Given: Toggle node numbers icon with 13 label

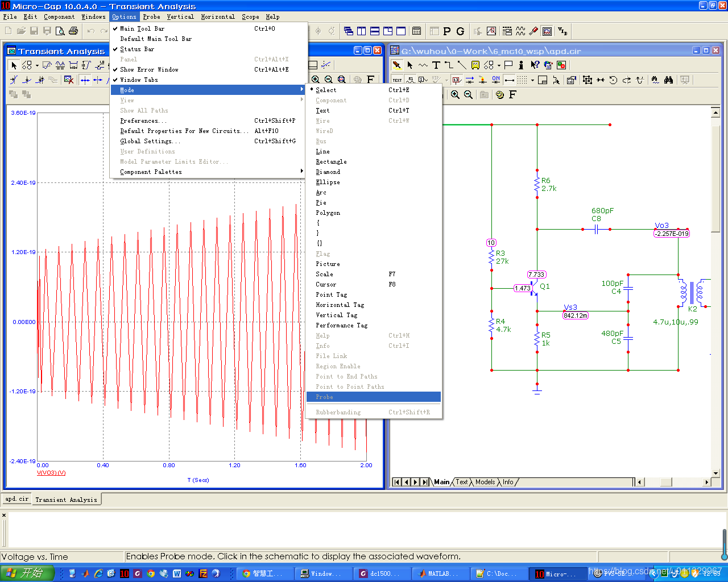Looking at the screenshot, I should 457,80.
